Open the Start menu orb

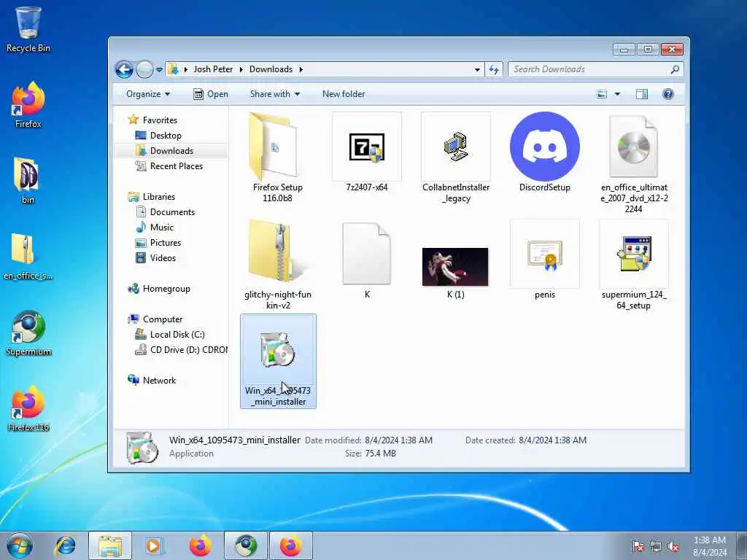tap(20, 545)
